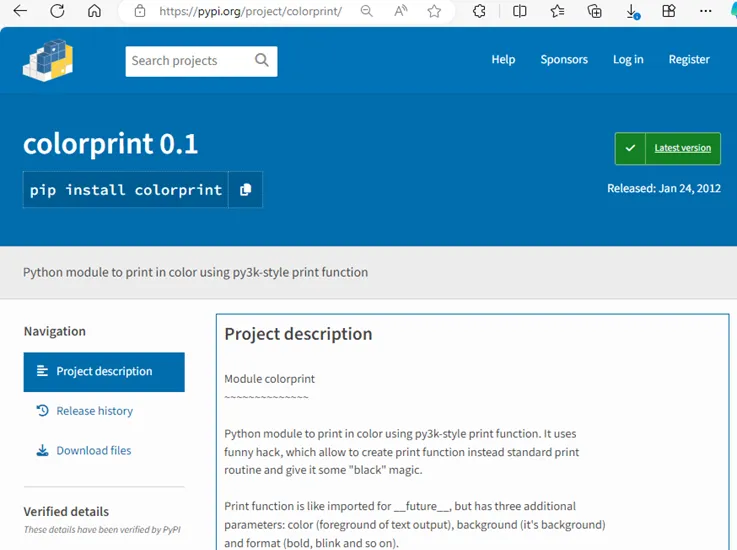Click the Log in link
737x550 pixels.
(628, 60)
